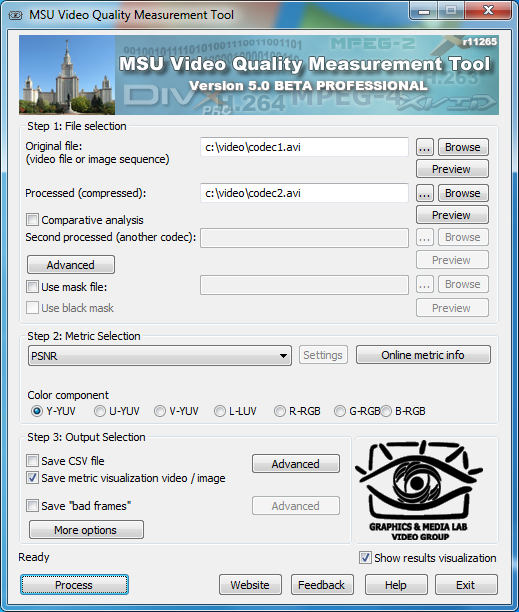Open the ellipsis button for Original file
519x612 pixels.
(425, 148)
